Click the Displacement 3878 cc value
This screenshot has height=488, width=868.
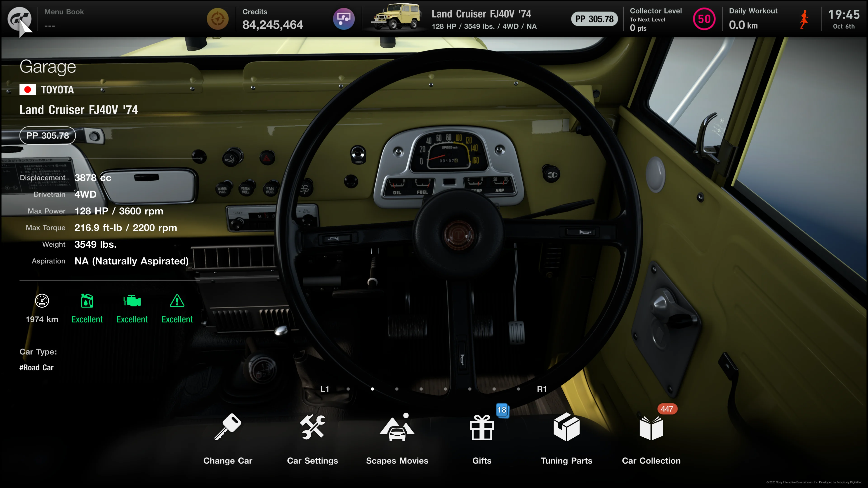(93, 178)
